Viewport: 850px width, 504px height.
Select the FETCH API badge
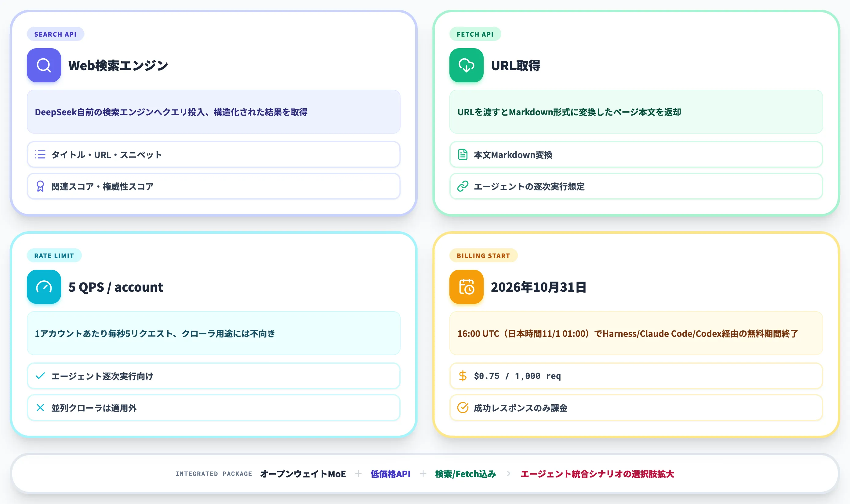pyautogui.click(x=475, y=34)
